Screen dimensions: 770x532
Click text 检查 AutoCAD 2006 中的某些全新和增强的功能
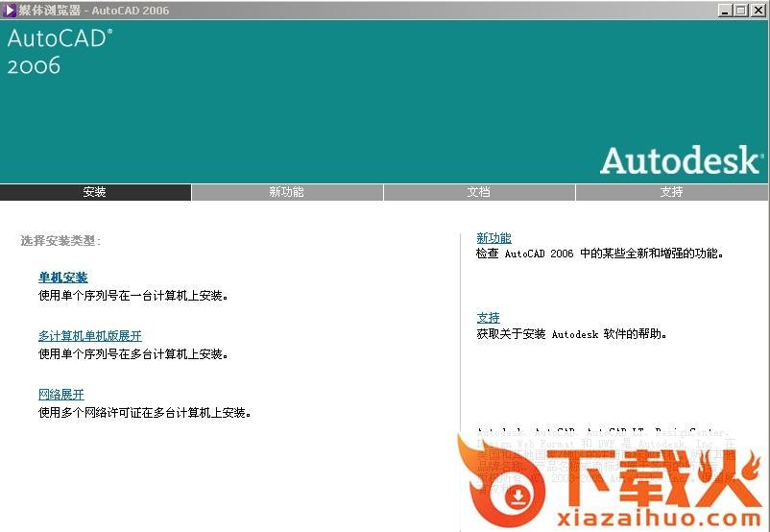click(599, 254)
